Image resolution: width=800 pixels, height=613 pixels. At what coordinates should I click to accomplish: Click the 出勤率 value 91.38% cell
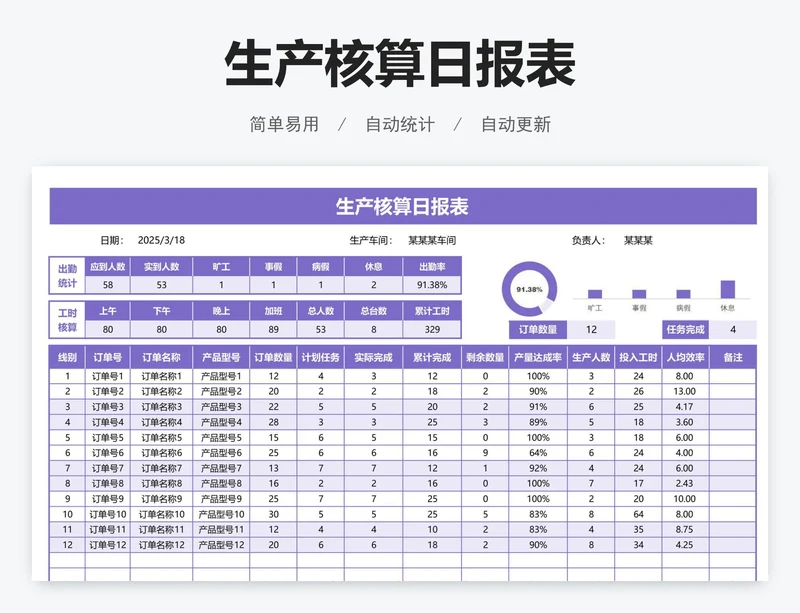(x=432, y=285)
